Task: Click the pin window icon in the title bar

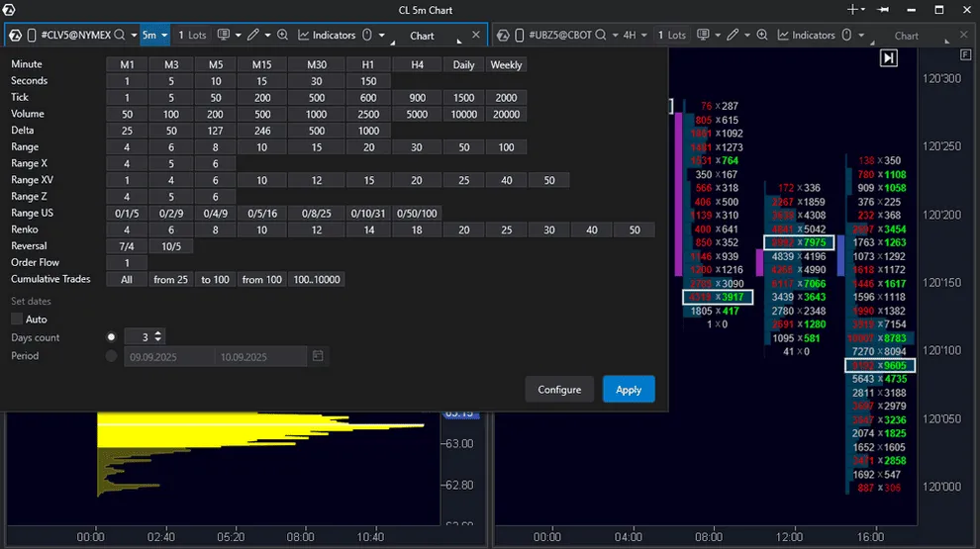Action: click(883, 10)
